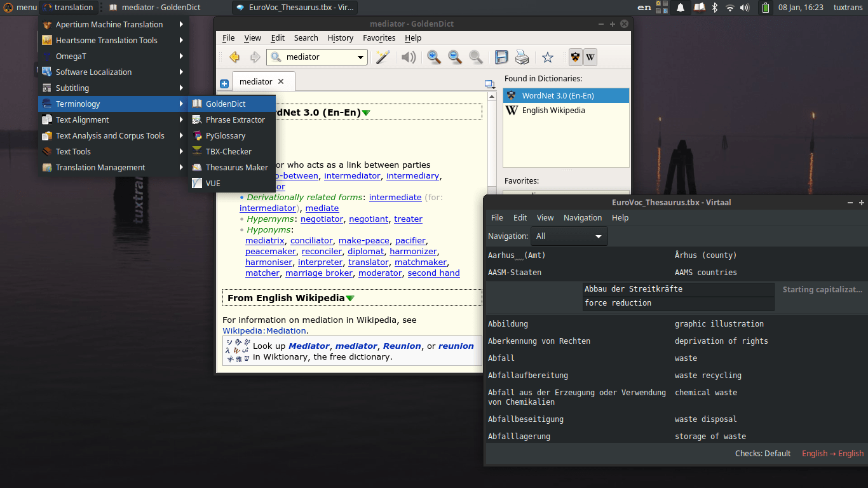The height and width of the screenshot is (488, 868).
Task: Launch VUE from Terminology submenu
Action: 232,183
